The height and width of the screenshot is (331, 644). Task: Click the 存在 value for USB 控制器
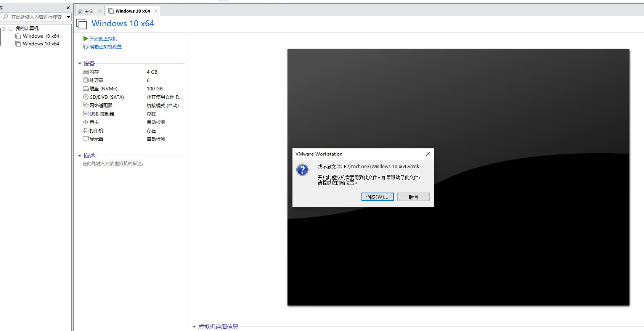(151, 114)
